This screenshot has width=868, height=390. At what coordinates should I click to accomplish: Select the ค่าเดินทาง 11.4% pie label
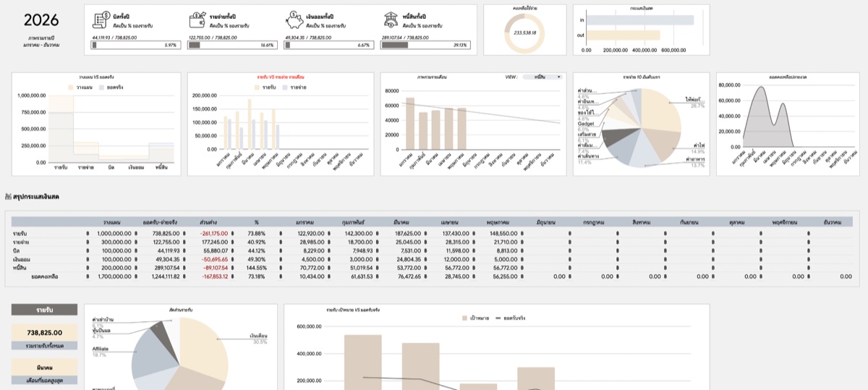coord(587,158)
